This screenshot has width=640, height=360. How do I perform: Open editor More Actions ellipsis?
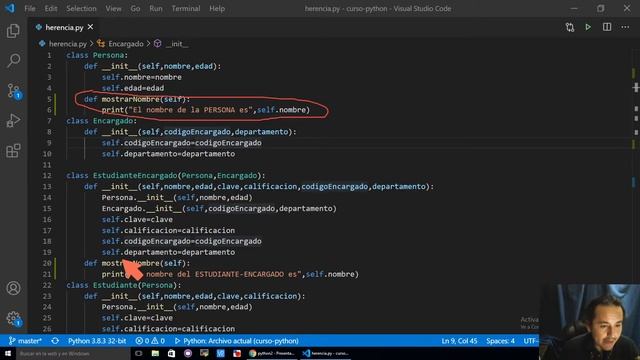[625, 27]
